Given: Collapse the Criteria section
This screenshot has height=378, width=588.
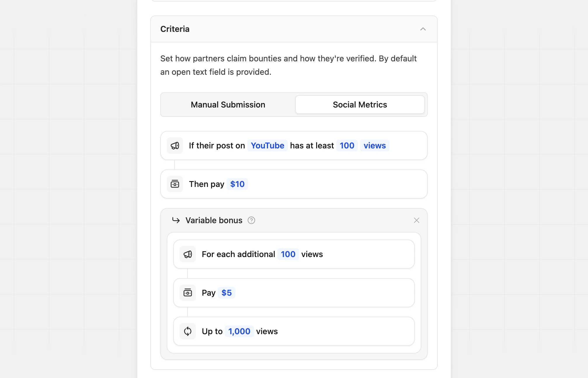Looking at the screenshot, I should point(423,29).
